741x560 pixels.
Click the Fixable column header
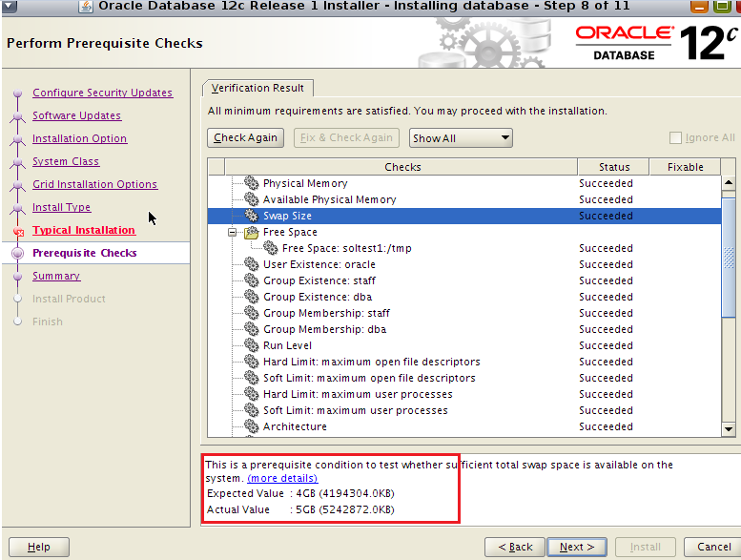(x=686, y=167)
